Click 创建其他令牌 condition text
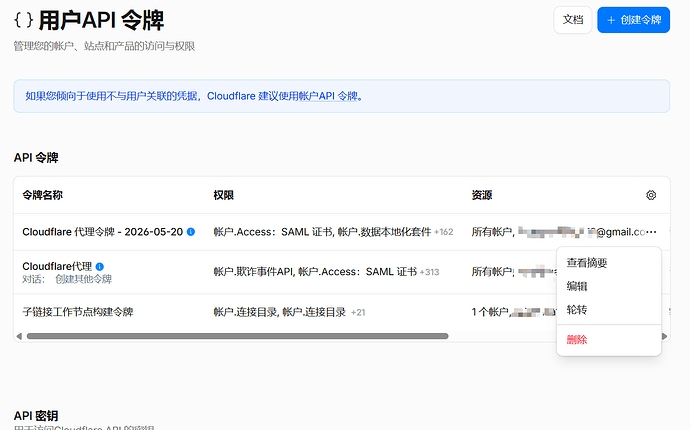The width and height of the screenshot is (690, 430). click(x=84, y=279)
